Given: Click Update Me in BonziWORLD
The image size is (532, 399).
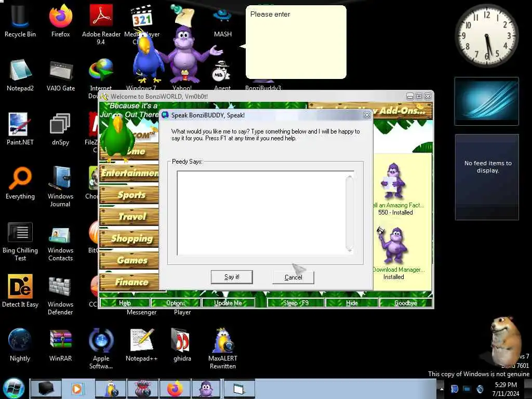Looking at the screenshot, I should [228, 303].
